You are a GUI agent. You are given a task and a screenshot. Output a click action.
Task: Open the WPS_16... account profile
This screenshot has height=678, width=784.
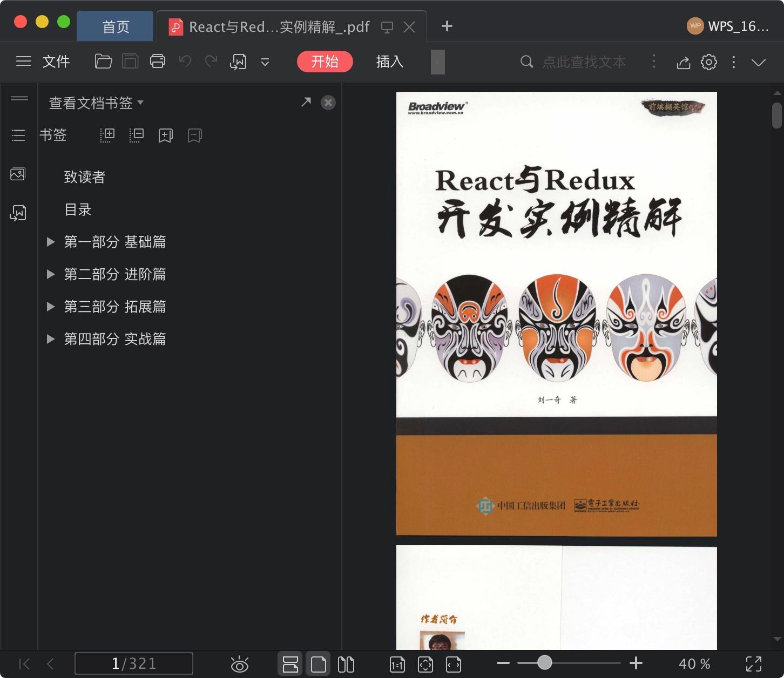click(x=728, y=26)
